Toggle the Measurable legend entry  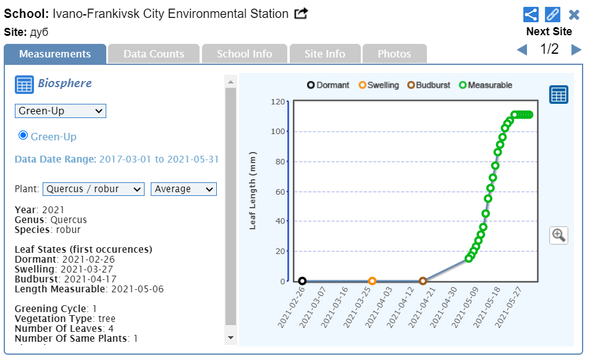[486, 85]
